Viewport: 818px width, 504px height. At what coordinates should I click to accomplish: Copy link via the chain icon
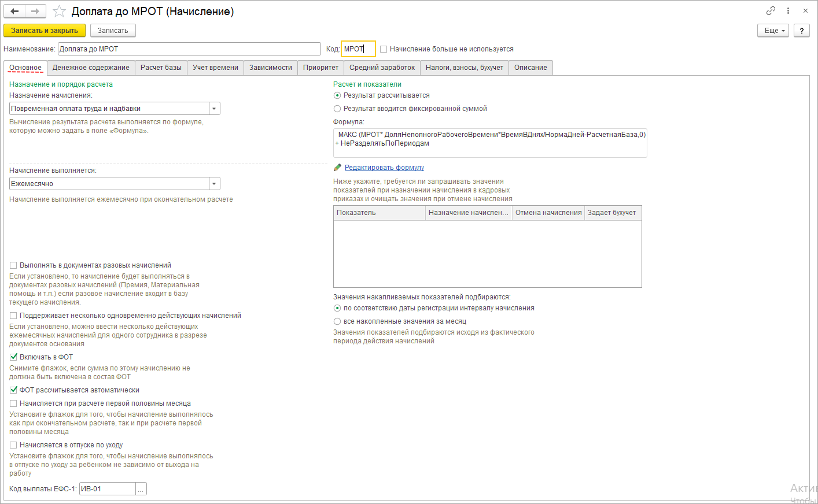[771, 10]
